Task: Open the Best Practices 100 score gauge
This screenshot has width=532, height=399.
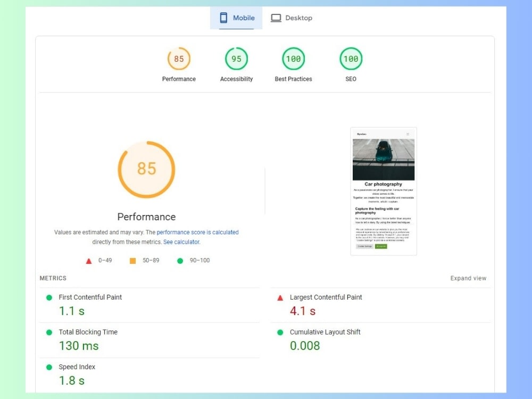Action: [294, 59]
